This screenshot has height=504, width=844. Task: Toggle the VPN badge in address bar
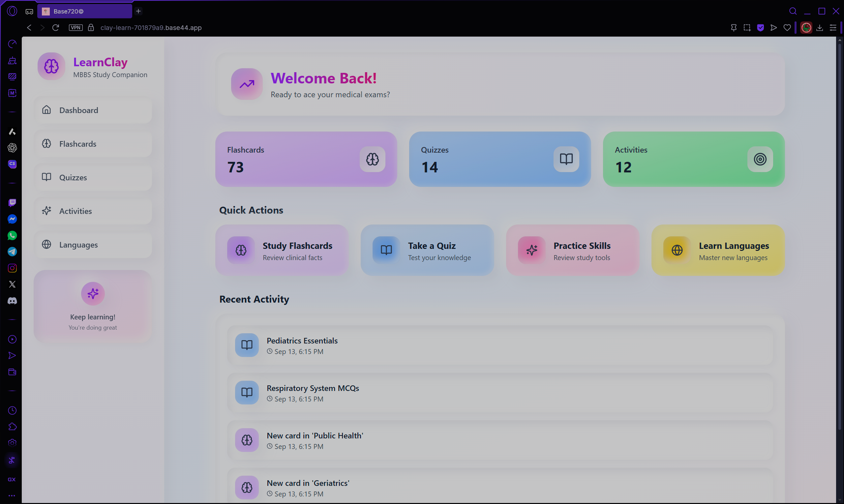click(76, 27)
